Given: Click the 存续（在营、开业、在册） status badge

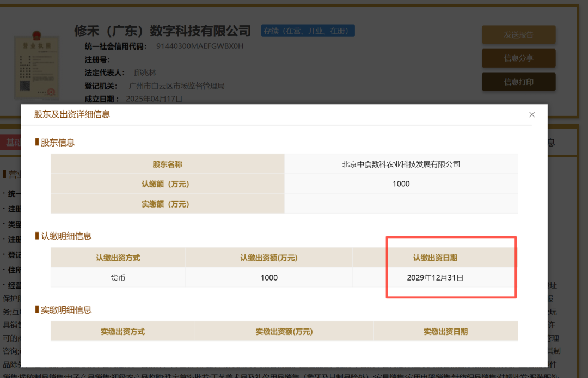Looking at the screenshot, I should [308, 31].
